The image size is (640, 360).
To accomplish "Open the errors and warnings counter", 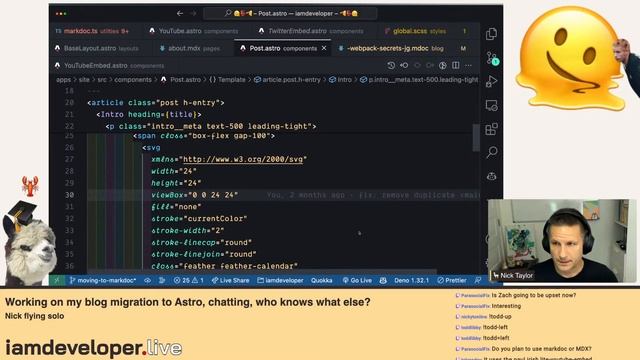I will pos(189,280).
